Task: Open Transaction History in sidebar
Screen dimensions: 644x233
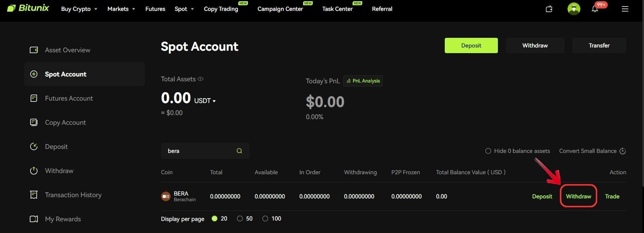Action: point(73,195)
